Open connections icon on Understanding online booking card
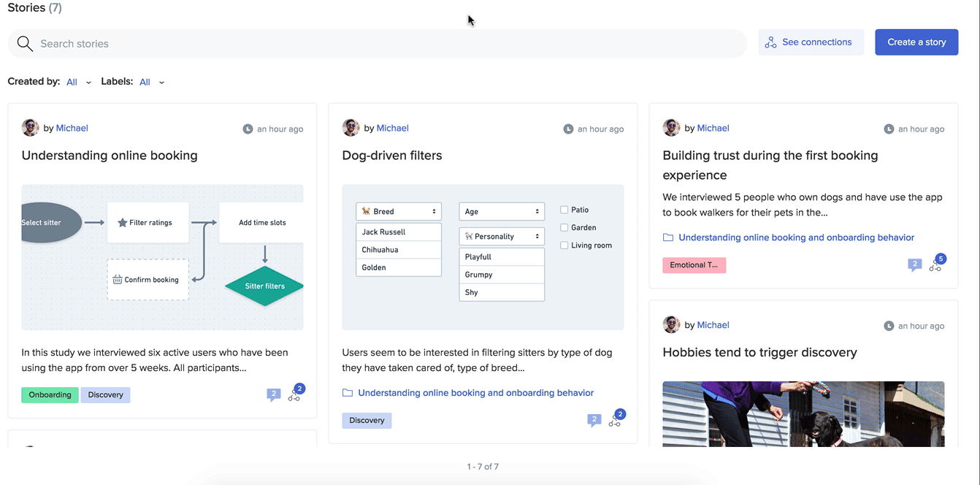Viewport: 980px width, 485px height. [x=294, y=396]
